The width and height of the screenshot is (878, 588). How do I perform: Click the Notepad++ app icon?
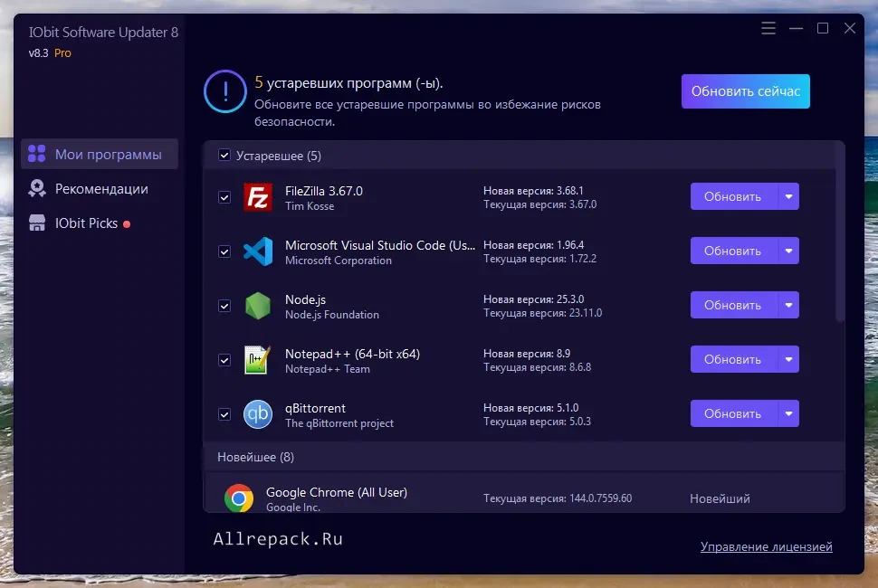pos(258,360)
